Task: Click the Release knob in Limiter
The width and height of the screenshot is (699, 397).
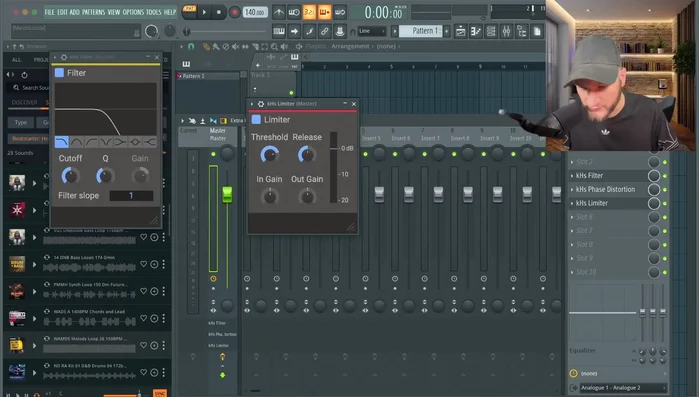Action: click(x=307, y=155)
